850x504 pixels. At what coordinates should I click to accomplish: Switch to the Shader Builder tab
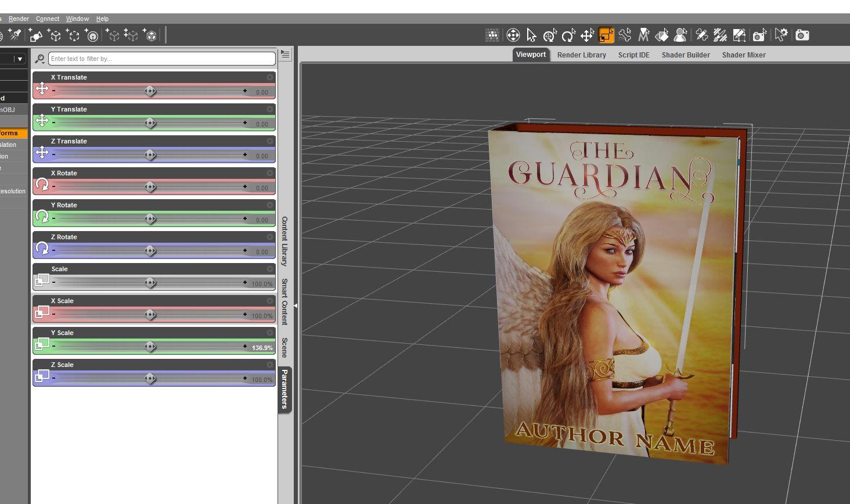point(686,55)
